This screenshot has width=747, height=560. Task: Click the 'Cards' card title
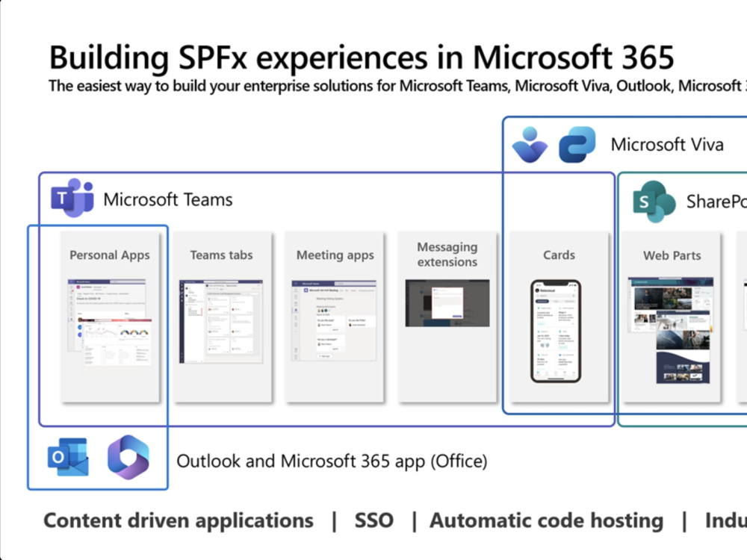559,255
